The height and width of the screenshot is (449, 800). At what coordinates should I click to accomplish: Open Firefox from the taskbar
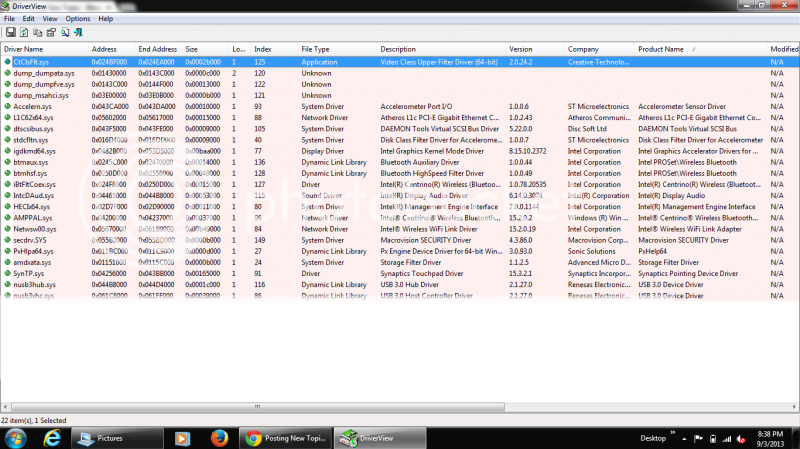point(217,438)
